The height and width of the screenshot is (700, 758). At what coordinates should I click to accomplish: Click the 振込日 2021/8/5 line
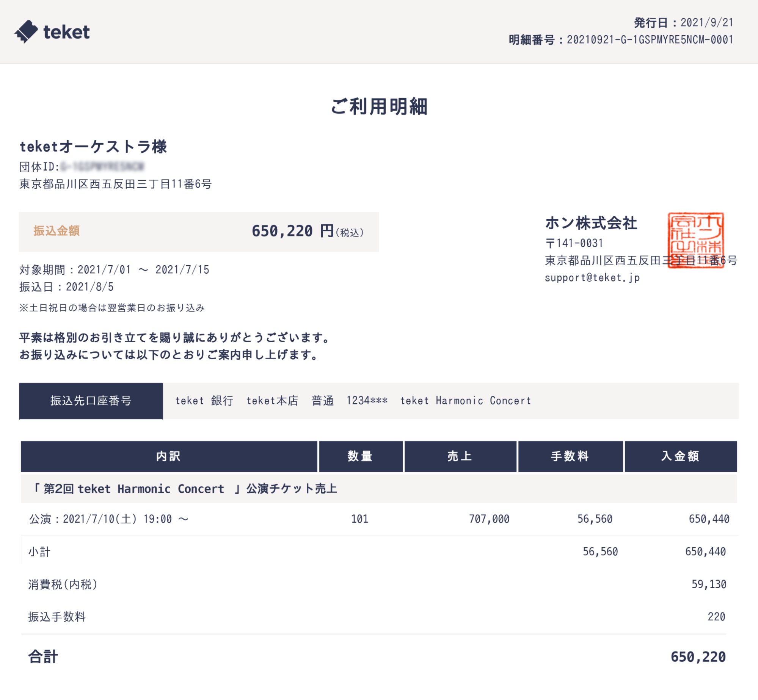[x=67, y=287]
